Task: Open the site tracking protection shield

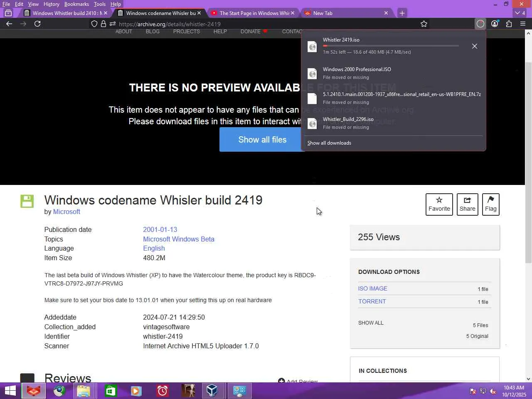Action: point(94,24)
